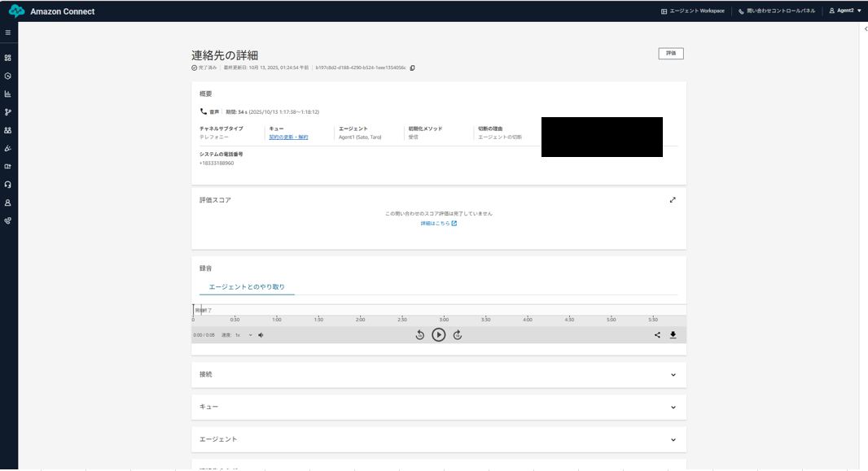Screen dimensions: 868x471
Task: Click the 0:00 / 0:05 time display
Action: [x=204, y=335]
